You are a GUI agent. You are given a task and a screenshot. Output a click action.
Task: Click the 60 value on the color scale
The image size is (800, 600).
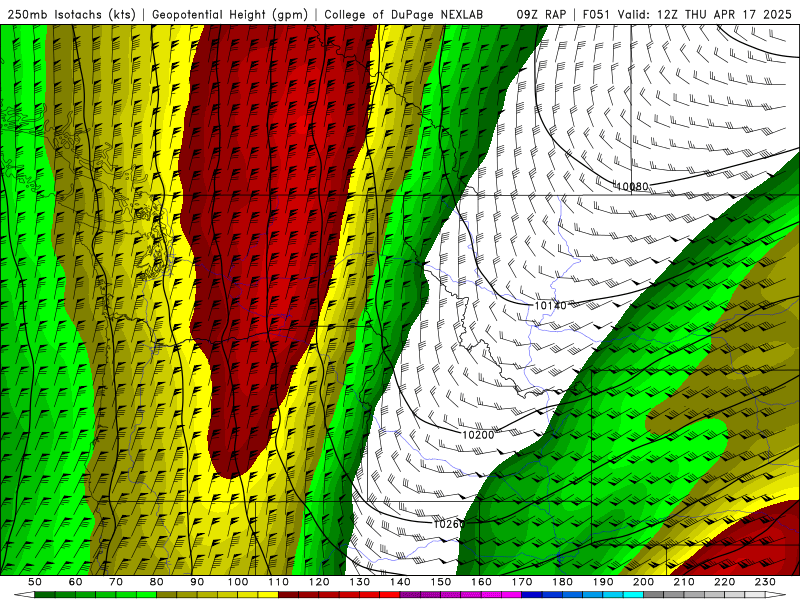[75, 582]
